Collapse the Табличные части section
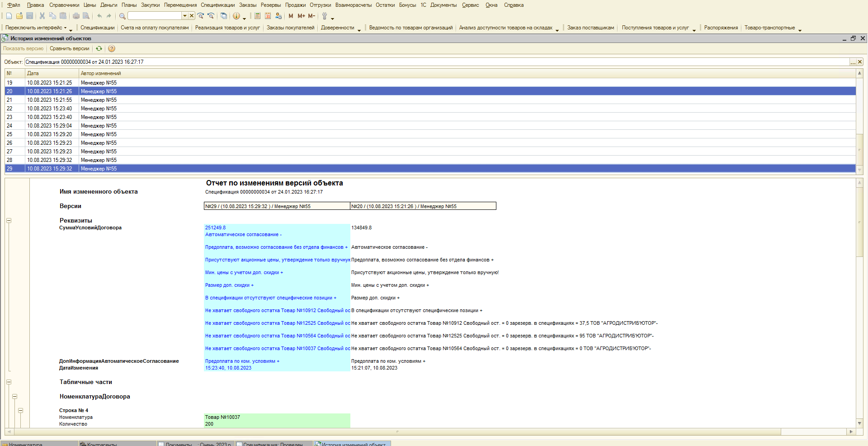 click(x=9, y=382)
